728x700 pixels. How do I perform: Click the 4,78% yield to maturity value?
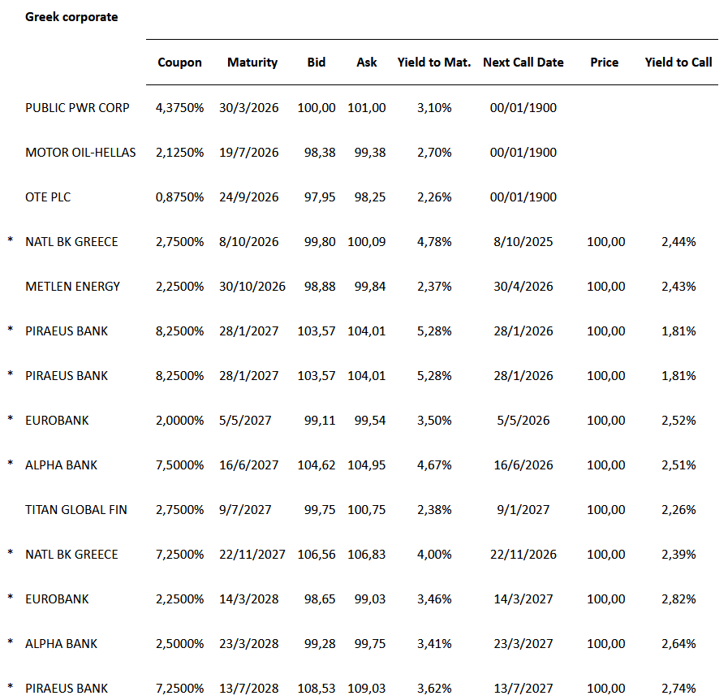[435, 242]
